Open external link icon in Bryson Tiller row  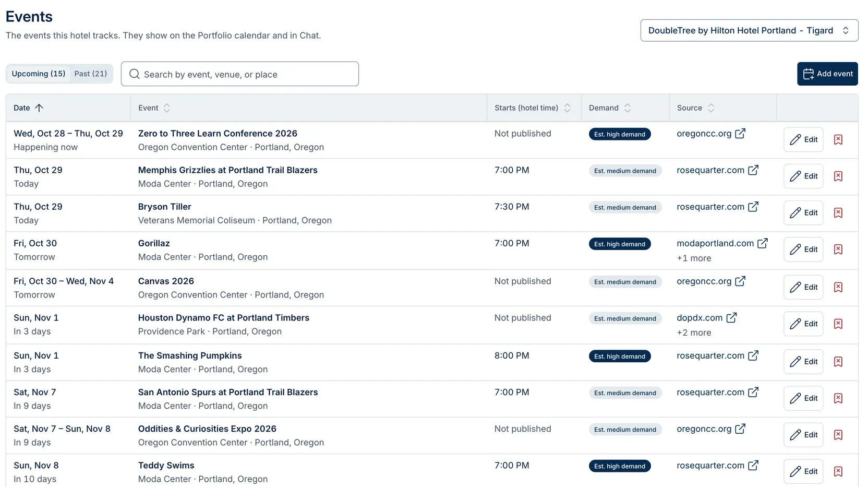tap(753, 207)
